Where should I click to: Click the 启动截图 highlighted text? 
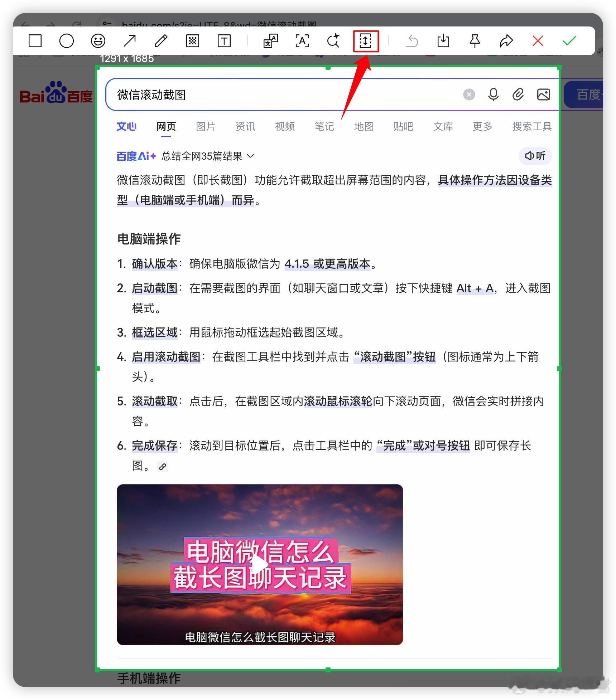[155, 288]
